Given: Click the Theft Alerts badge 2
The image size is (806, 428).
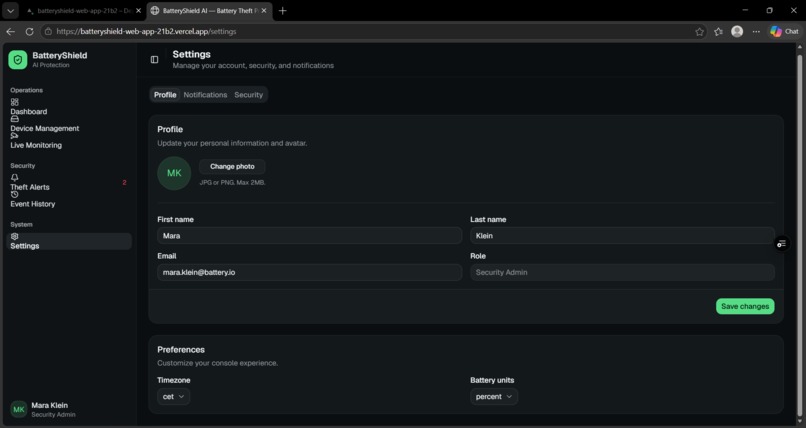Looking at the screenshot, I should coord(124,182).
